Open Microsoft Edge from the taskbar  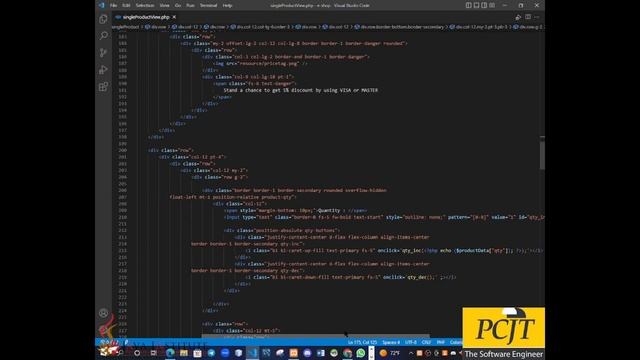coord(170,353)
